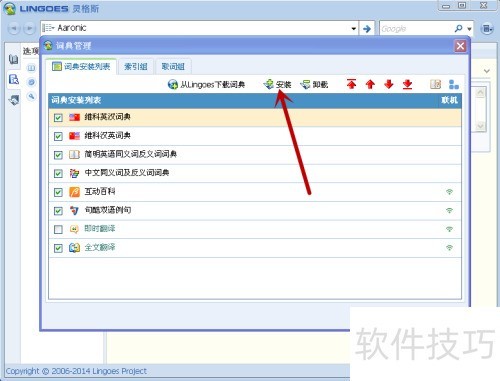Open the search engine dropdown arrow
The width and height of the screenshot is (500, 381).
(x=469, y=29)
